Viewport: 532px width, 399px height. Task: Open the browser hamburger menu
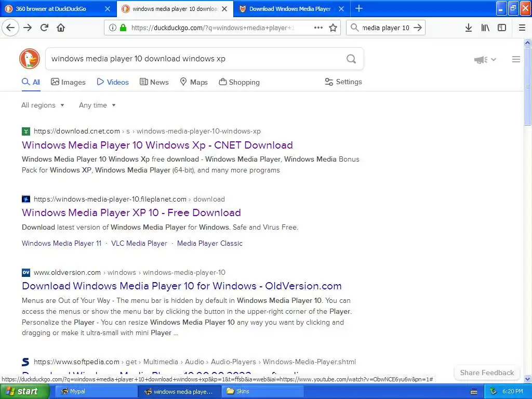point(522,28)
